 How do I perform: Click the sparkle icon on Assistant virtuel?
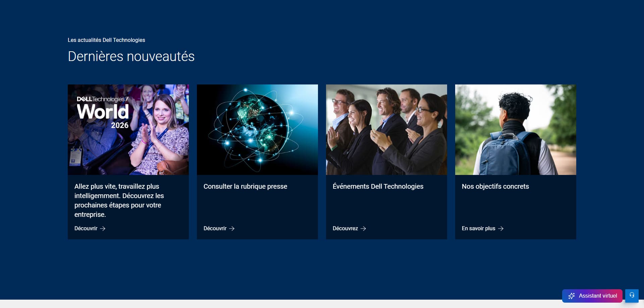click(572, 296)
